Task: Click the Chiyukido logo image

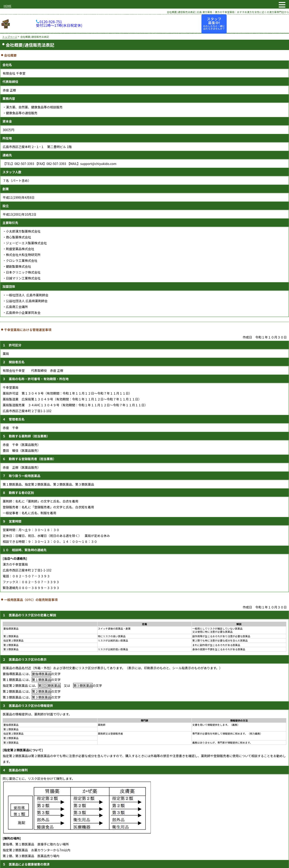Action: click(x=6, y=24)
